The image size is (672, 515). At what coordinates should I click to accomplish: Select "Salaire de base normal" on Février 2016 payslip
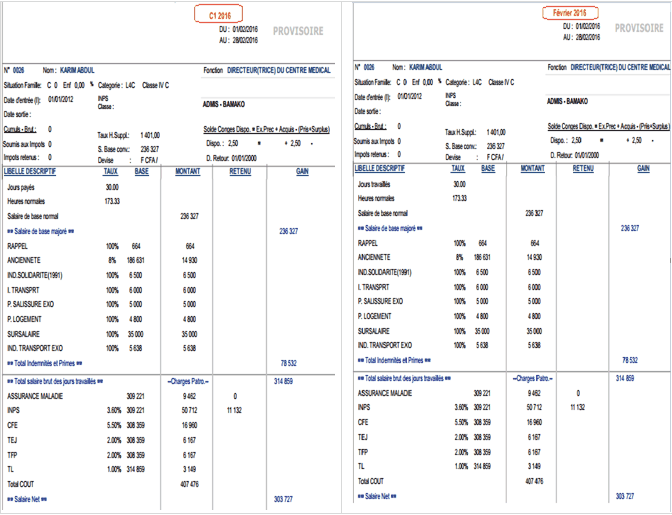coord(383,213)
